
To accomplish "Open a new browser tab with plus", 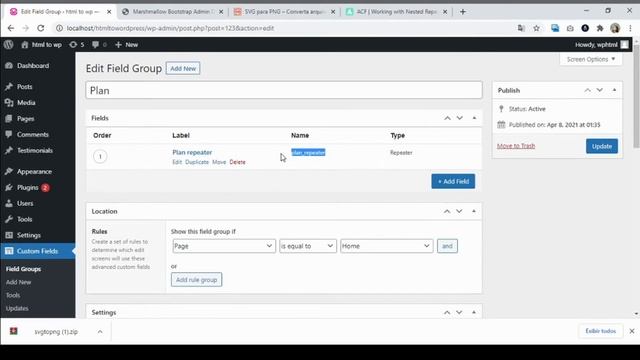I will tap(462, 12).
